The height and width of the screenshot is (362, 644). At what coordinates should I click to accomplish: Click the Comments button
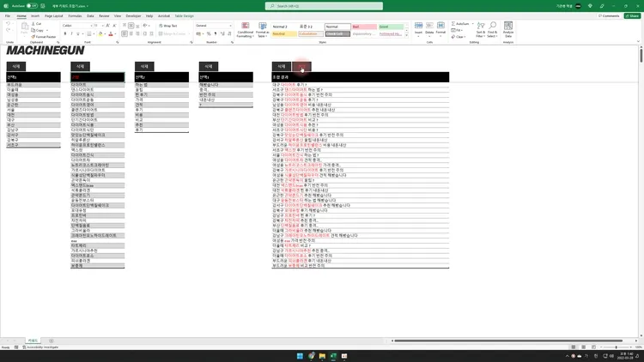point(609,15)
